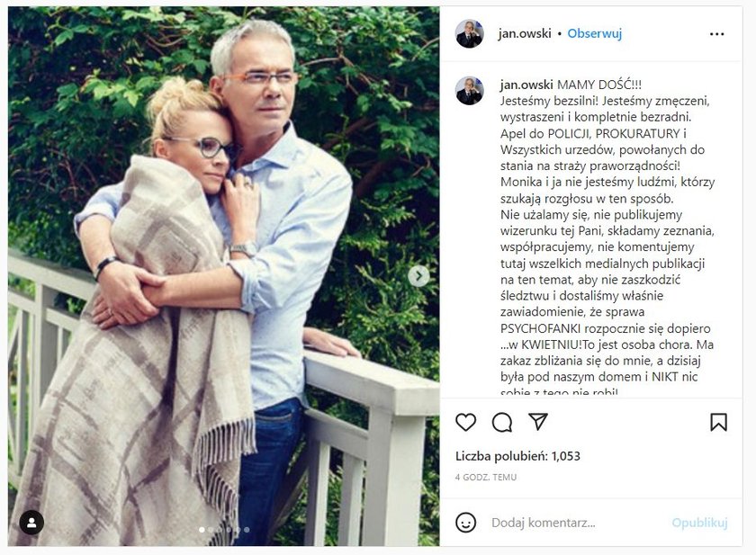Follow the account via Obserwuj
This screenshot has width=756, height=555.
click(595, 33)
